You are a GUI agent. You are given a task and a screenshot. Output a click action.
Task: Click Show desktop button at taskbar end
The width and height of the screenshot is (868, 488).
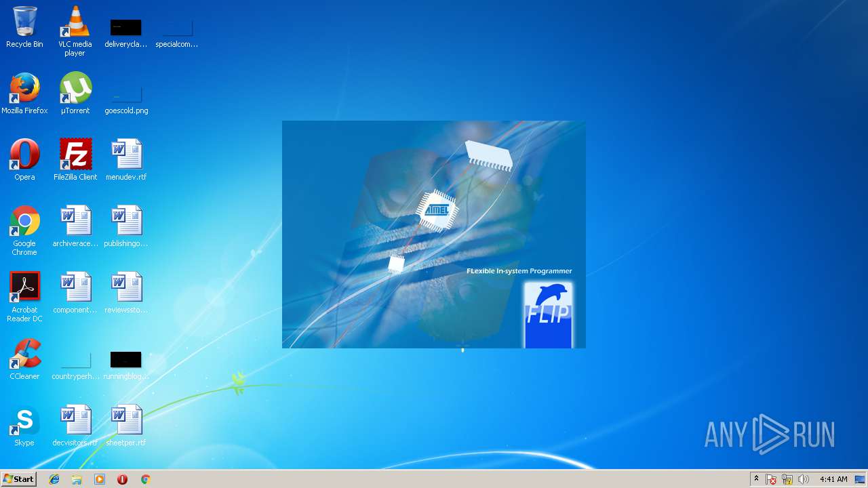click(x=861, y=479)
